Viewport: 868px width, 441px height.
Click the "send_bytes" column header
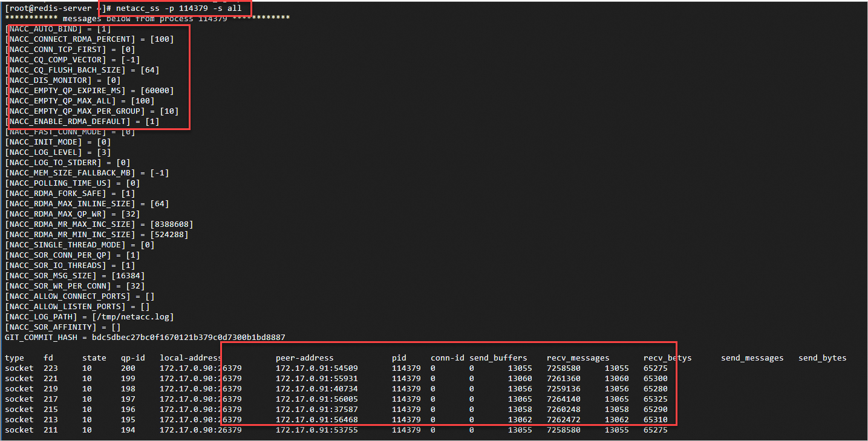pyautogui.click(x=823, y=358)
